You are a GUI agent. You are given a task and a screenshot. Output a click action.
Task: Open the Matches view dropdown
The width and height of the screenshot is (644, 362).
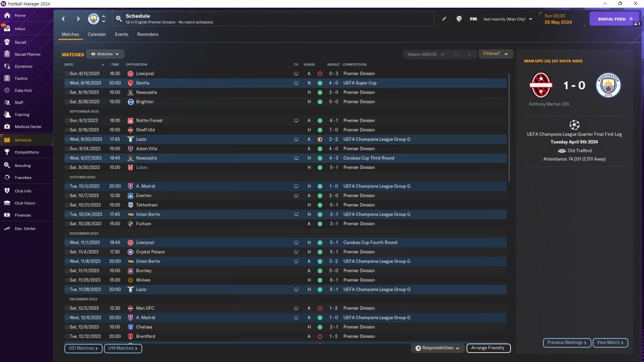click(x=105, y=54)
